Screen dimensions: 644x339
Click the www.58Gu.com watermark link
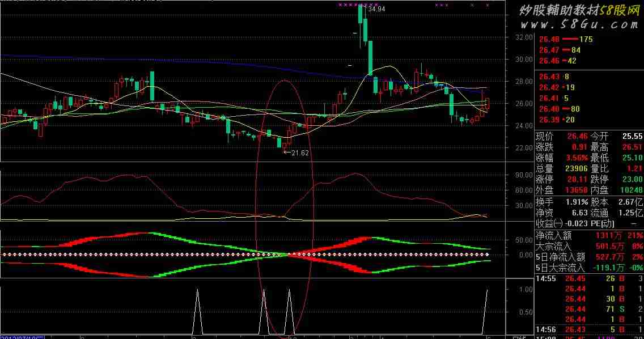[580, 24]
